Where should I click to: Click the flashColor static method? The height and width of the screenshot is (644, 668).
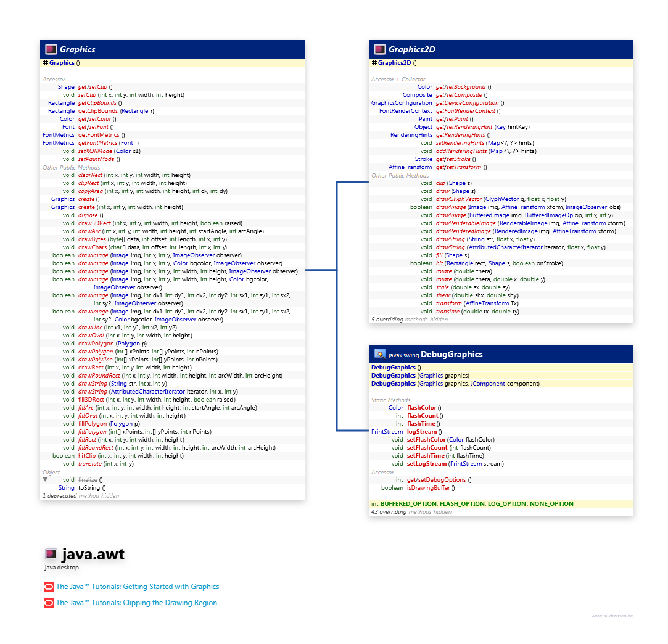click(x=422, y=408)
